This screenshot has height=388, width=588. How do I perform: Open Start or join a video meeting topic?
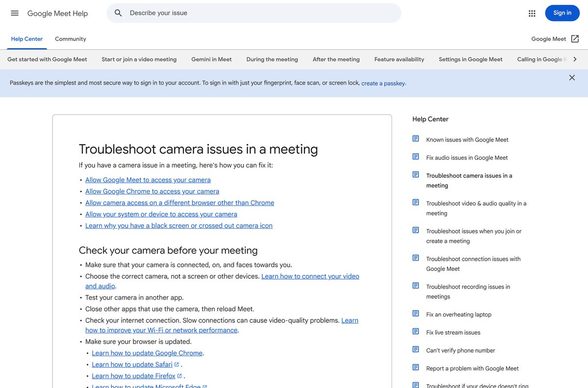point(139,59)
